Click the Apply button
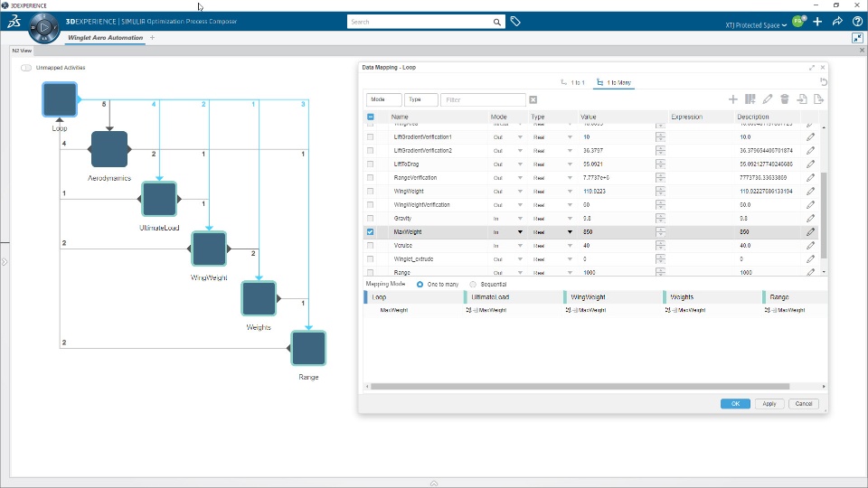868x488 pixels. coord(769,404)
